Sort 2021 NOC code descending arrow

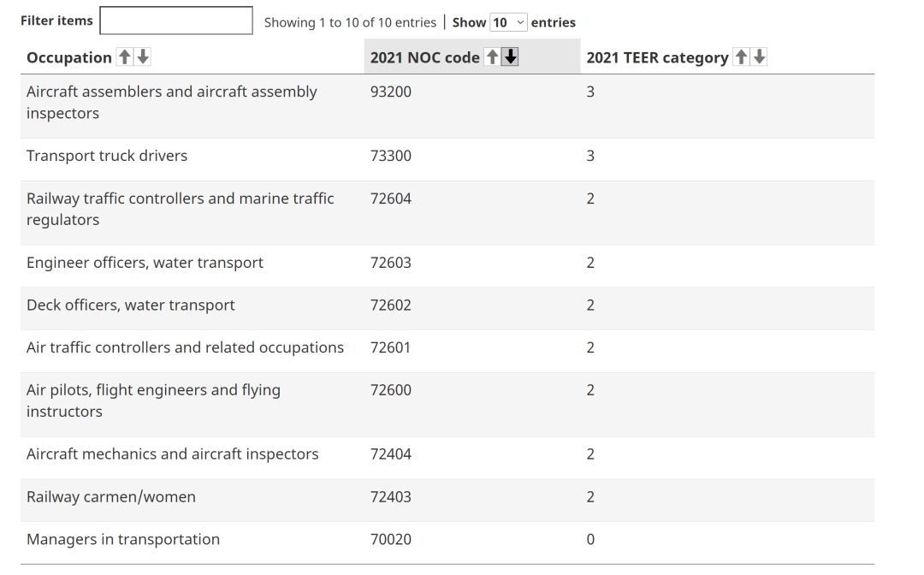511,57
